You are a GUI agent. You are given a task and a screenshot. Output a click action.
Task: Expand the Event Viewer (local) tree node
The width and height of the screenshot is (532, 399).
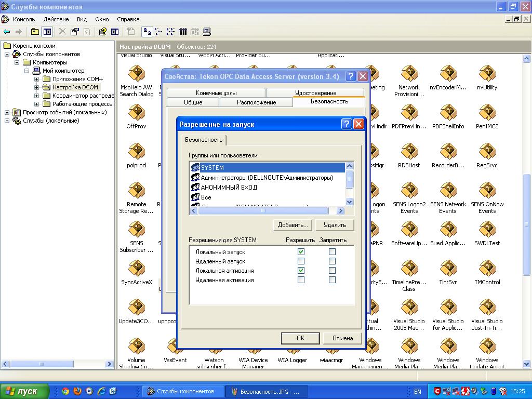click(7, 112)
